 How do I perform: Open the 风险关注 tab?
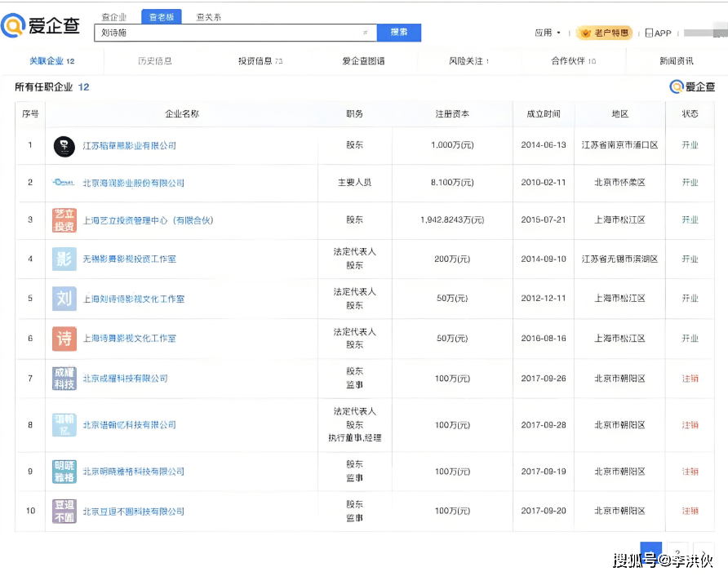469,61
